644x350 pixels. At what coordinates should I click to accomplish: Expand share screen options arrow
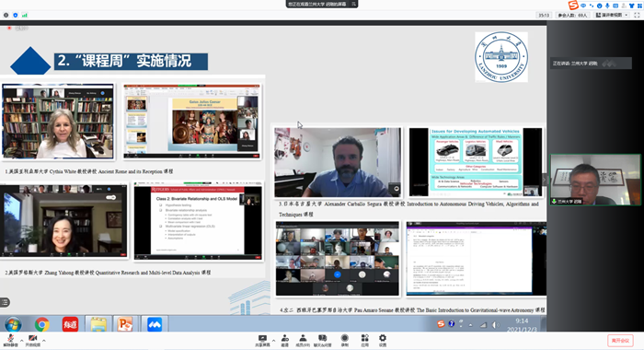point(273,341)
